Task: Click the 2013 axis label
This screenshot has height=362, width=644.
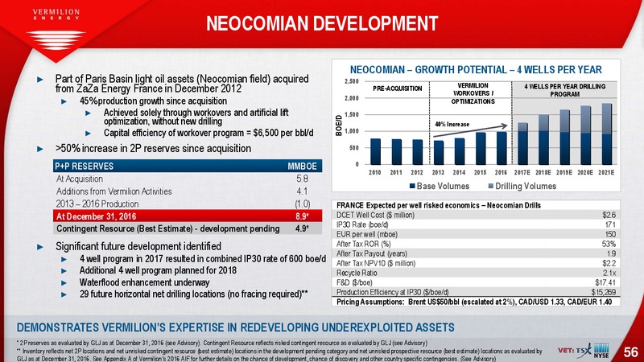Action: [438, 173]
